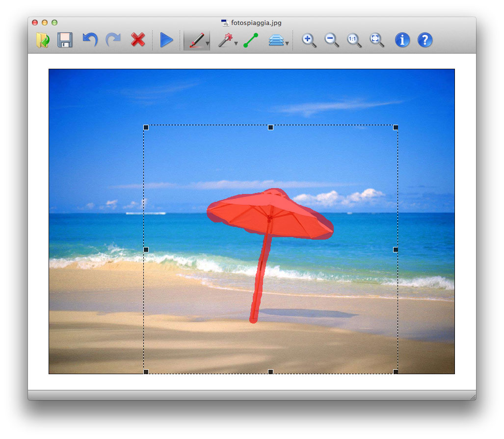The width and height of the screenshot is (504, 439).
Task: Click the bottom-left selection handle
Action: (146, 372)
